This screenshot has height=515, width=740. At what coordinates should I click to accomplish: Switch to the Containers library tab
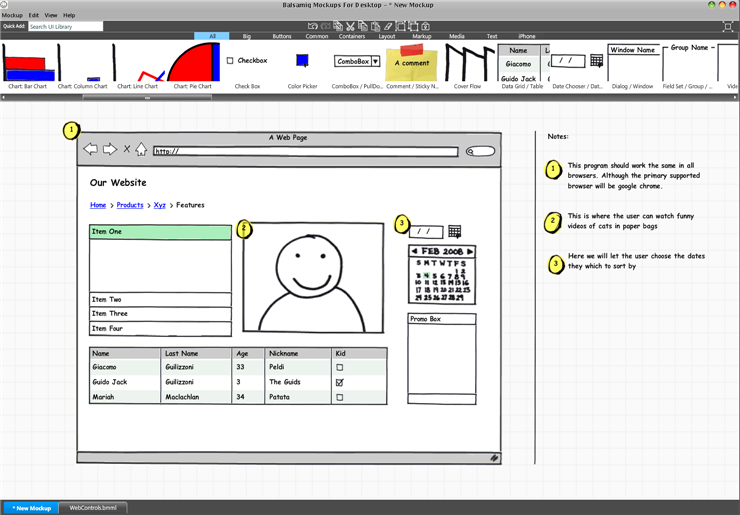coord(351,36)
